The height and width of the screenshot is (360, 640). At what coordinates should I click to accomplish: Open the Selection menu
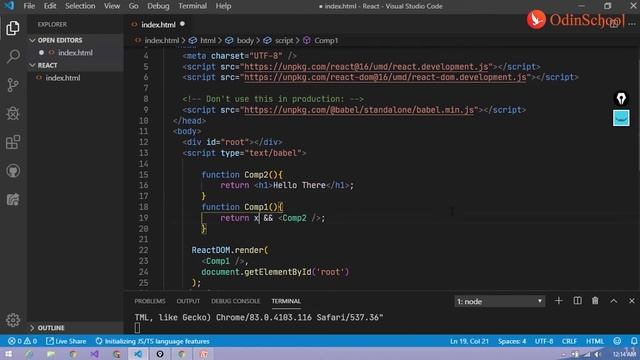click(x=80, y=6)
